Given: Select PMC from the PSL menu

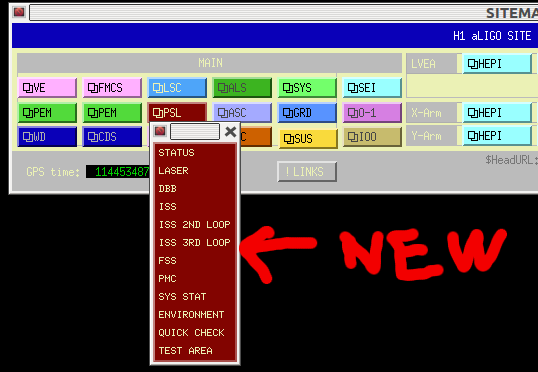Looking at the screenshot, I should tap(195, 279).
